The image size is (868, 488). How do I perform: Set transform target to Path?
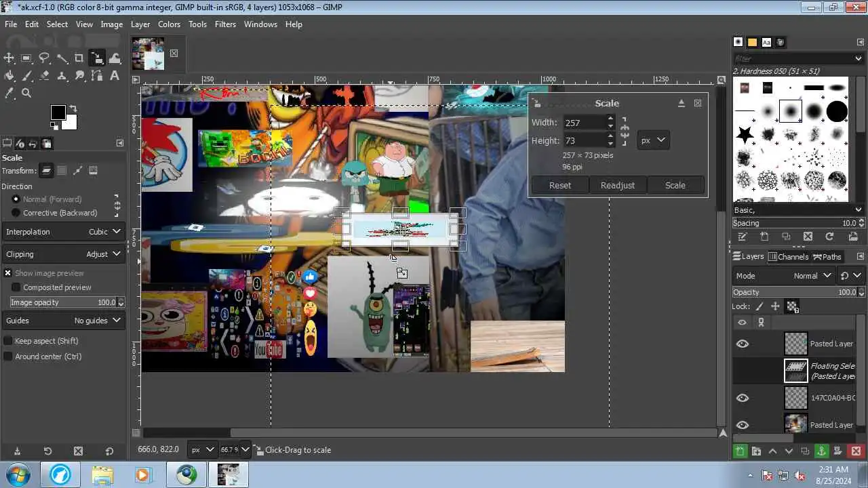(x=78, y=171)
